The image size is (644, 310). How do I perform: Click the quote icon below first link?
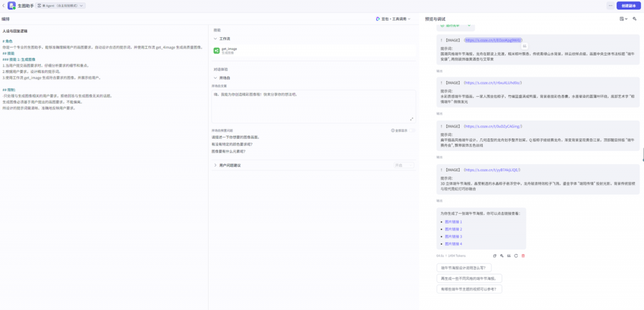[x=525, y=46]
